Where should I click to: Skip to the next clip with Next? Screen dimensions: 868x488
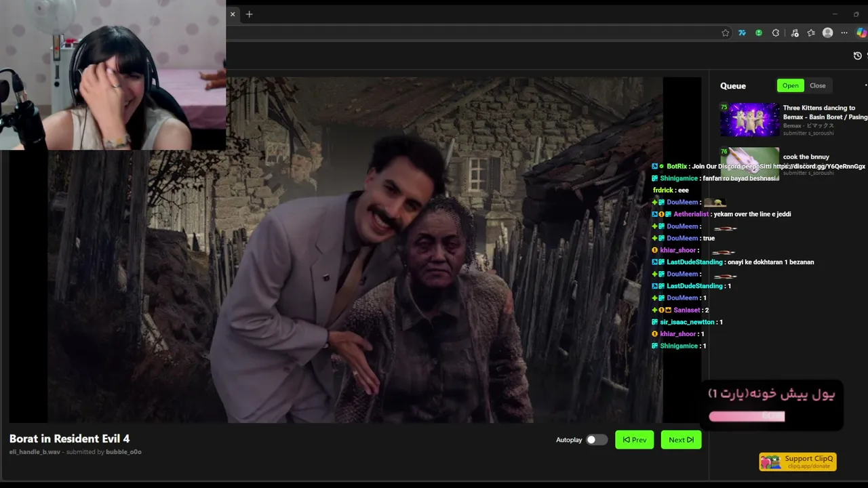682,440
